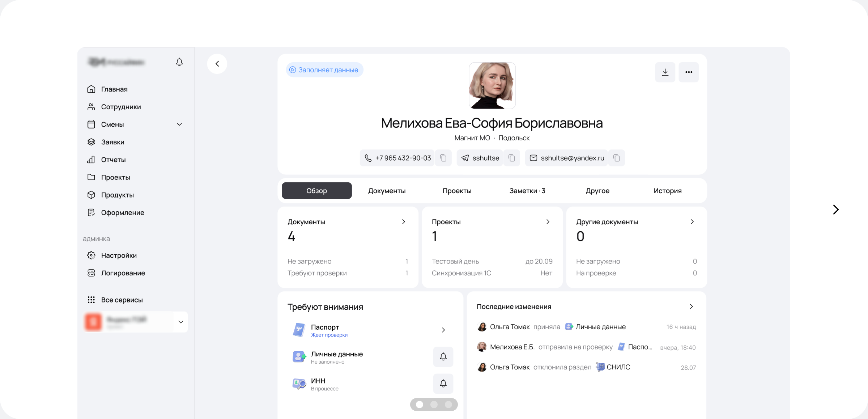Open the Заметки · 3 tab
Viewport: 868px width, 419px height.
click(527, 191)
